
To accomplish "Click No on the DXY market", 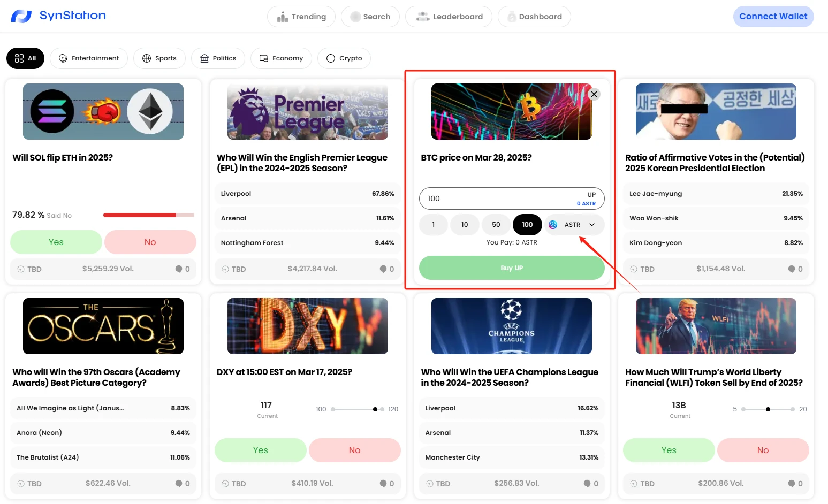I will [355, 450].
